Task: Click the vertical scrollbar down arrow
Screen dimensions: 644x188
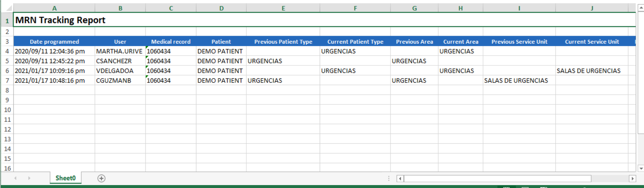Action: pos(641,168)
